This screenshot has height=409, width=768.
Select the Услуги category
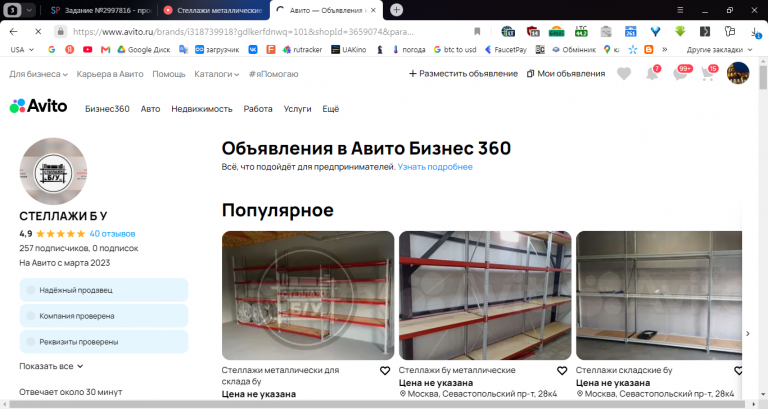pyautogui.click(x=297, y=109)
